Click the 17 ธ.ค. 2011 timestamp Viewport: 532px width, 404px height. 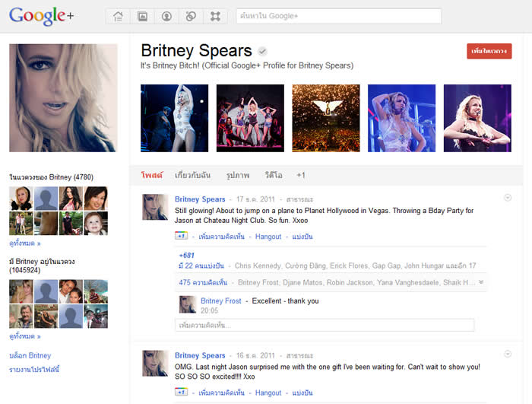[255, 199]
